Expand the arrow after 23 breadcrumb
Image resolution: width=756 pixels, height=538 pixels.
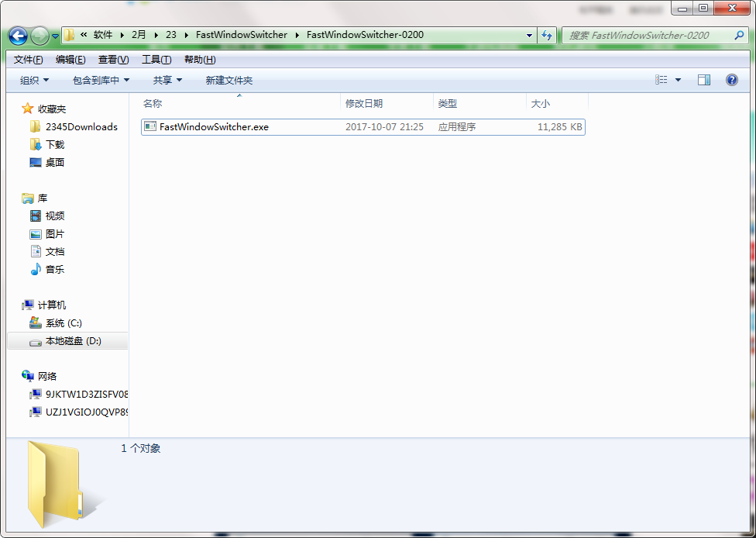[x=187, y=35]
